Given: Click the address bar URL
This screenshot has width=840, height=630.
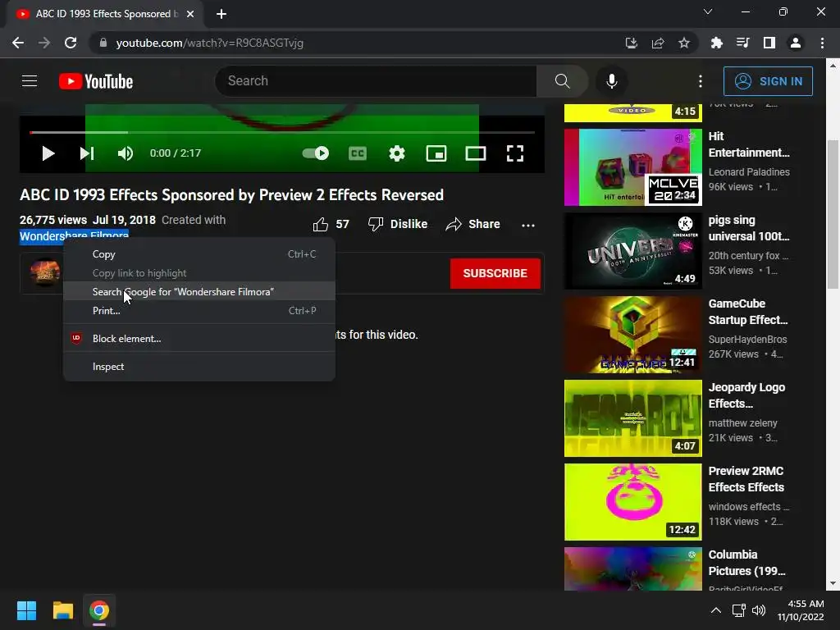Looking at the screenshot, I should pyautogui.click(x=209, y=43).
